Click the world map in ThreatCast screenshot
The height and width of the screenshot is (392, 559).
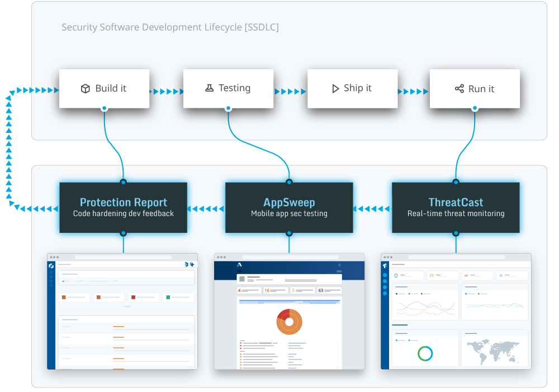point(494,352)
